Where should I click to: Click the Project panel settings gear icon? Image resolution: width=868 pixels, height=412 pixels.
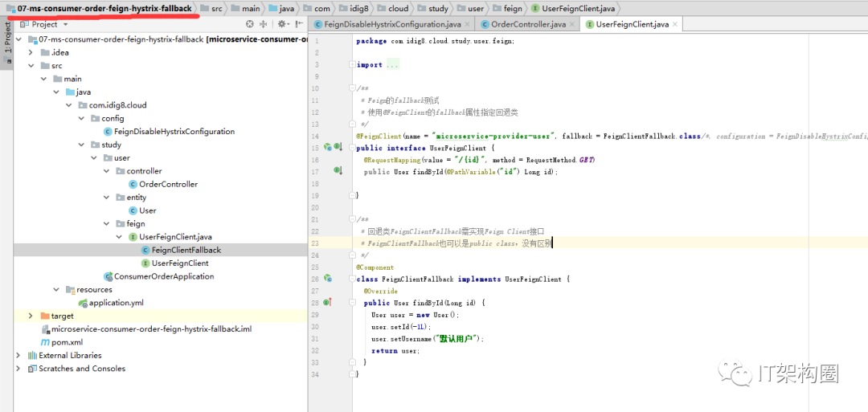point(280,24)
